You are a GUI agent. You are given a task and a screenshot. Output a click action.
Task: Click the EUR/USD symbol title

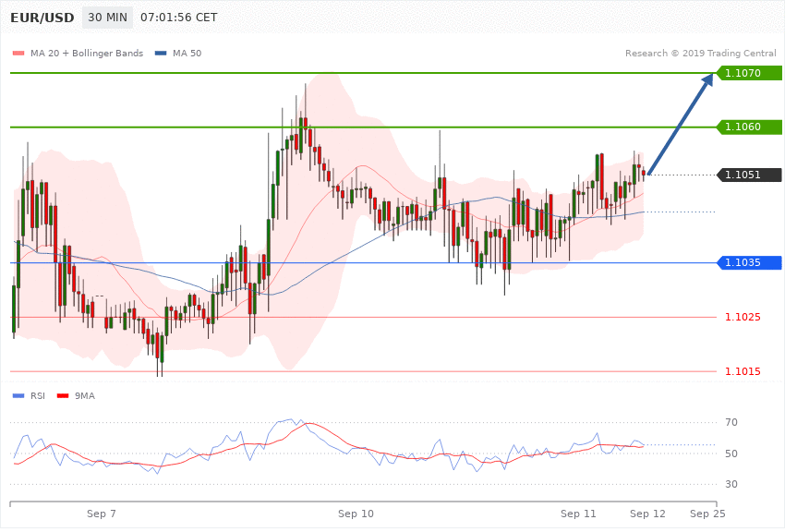coord(42,18)
